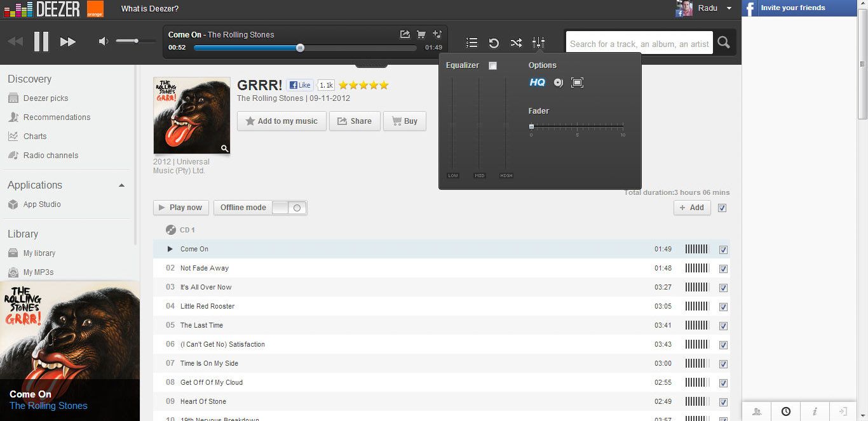Image resolution: width=868 pixels, height=421 pixels.
Task: Focus the track search field
Action: point(639,44)
